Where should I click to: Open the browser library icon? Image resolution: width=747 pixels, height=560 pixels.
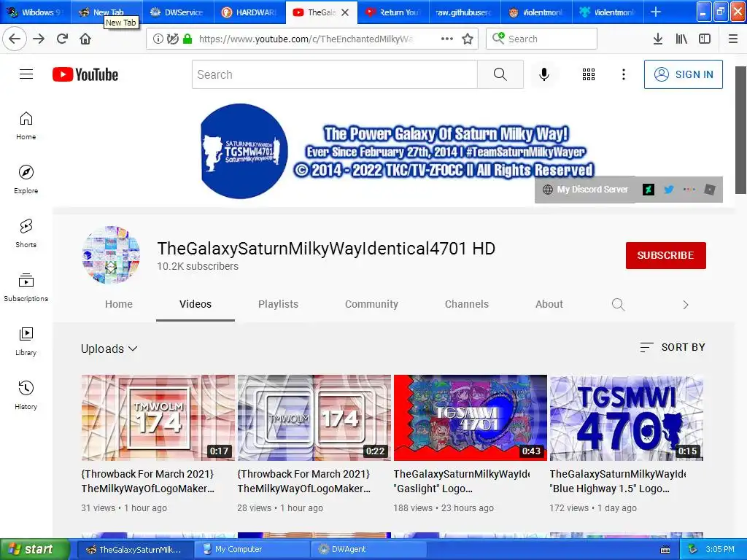pyautogui.click(x=681, y=39)
